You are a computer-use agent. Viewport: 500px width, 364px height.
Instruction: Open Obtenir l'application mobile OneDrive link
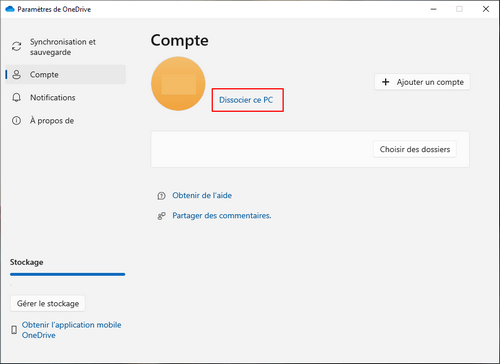(71, 330)
